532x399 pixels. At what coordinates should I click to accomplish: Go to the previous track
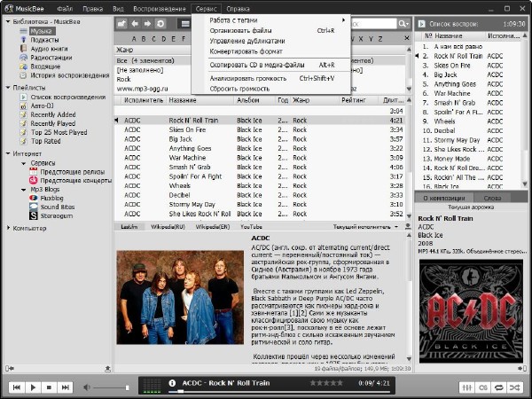coord(17,387)
